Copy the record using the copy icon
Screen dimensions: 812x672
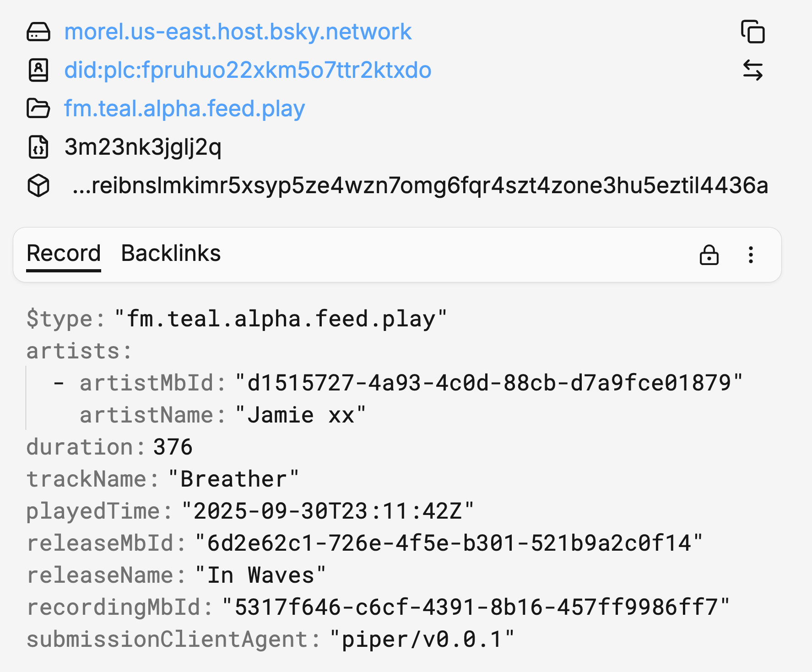pyautogui.click(x=752, y=32)
